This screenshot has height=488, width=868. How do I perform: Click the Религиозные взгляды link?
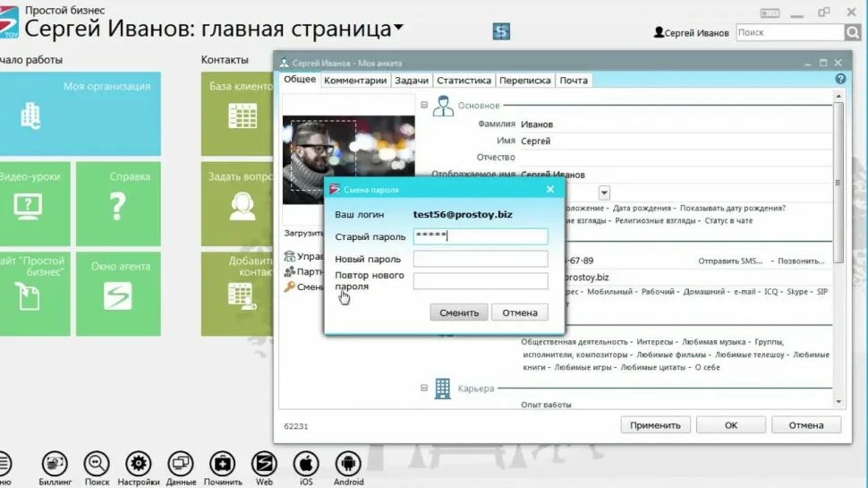coord(655,220)
